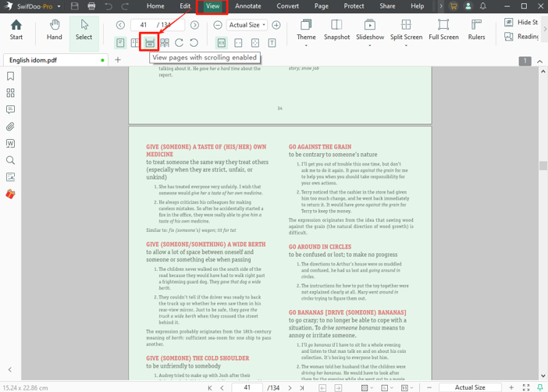Open the Word (W) sidebar panel

[10, 144]
